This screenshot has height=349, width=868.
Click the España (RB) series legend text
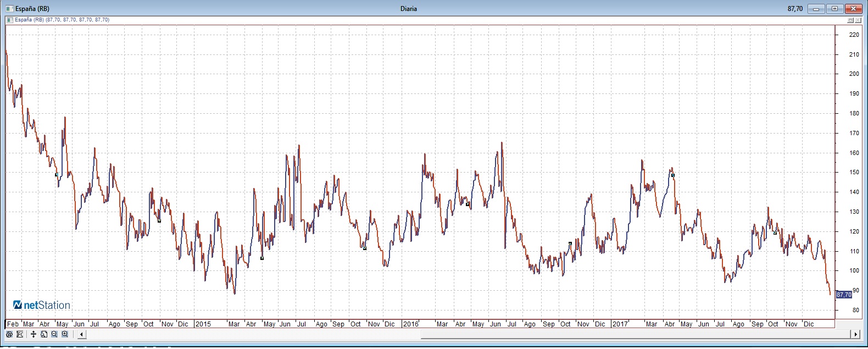pos(62,20)
